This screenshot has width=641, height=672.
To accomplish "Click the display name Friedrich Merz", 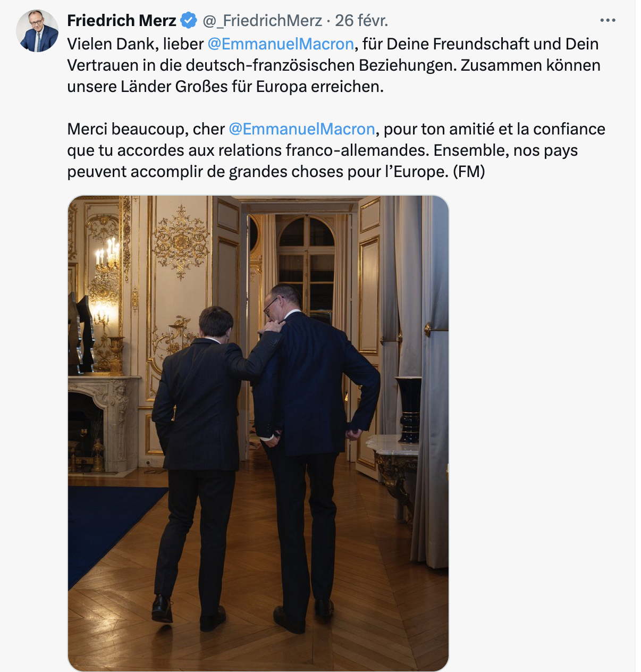I will (122, 21).
